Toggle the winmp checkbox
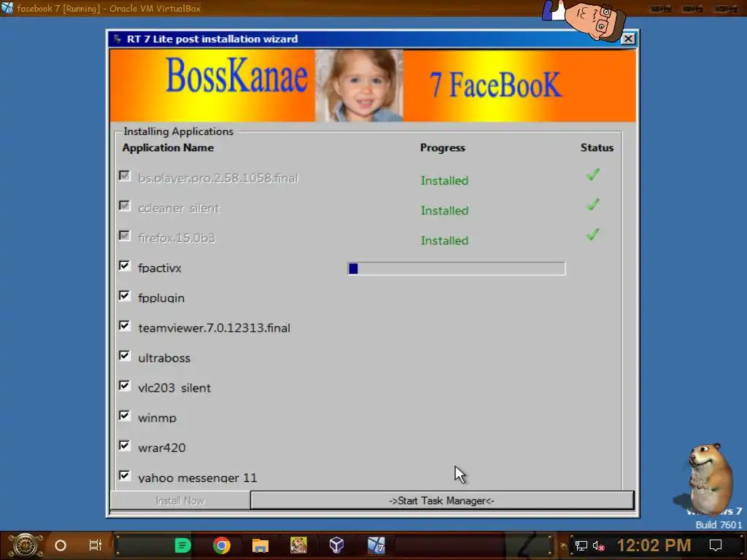The image size is (747, 560). [x=124, y=416]
